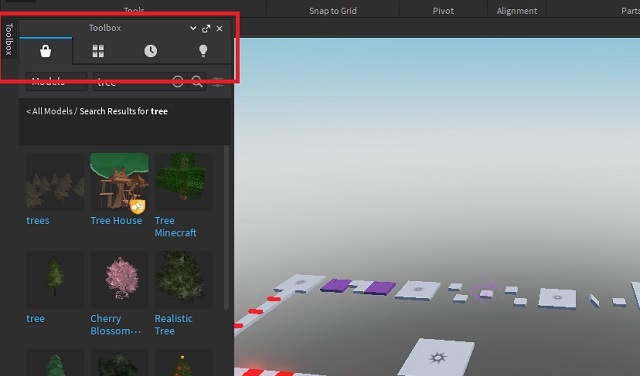Select the trees model thumbnail
The width and height of the screenshot is (640, 376).
55,182
